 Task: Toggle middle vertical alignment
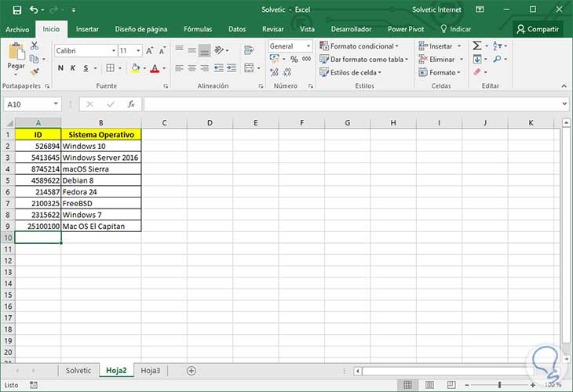tap(192, 50)
